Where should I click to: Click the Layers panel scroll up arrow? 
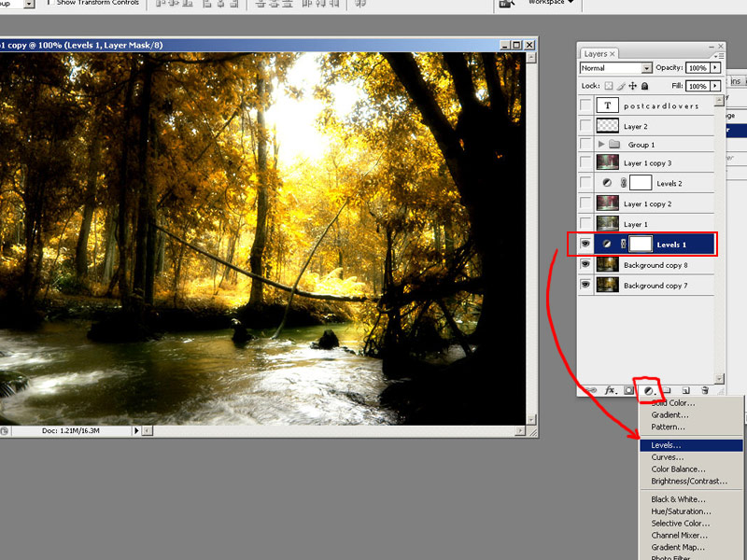click(x=719, y=101)
